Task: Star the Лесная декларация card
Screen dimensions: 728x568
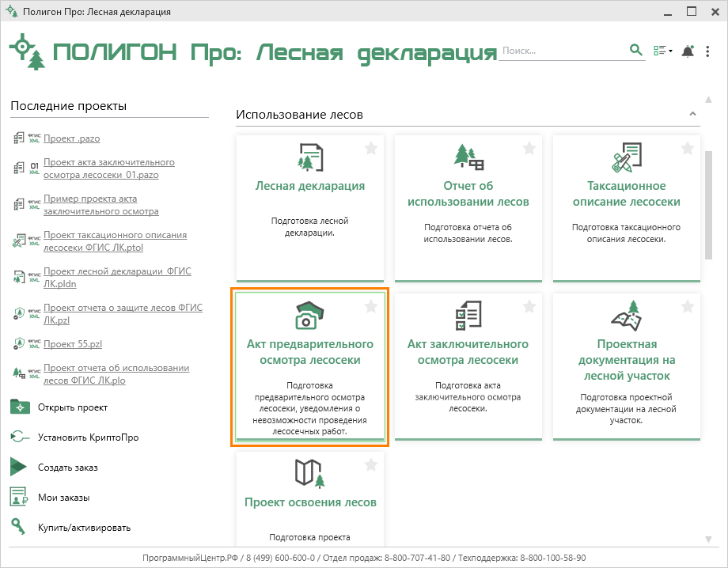Action: [371, 149]
